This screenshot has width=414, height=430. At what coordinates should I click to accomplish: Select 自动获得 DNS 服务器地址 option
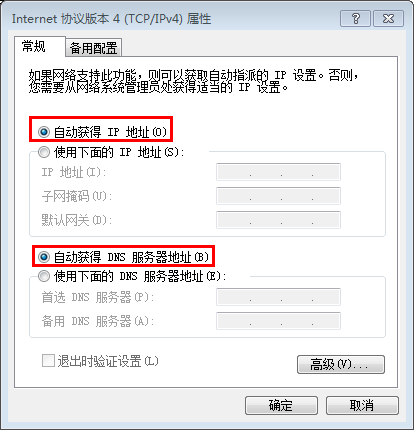[x=44, y=257]
